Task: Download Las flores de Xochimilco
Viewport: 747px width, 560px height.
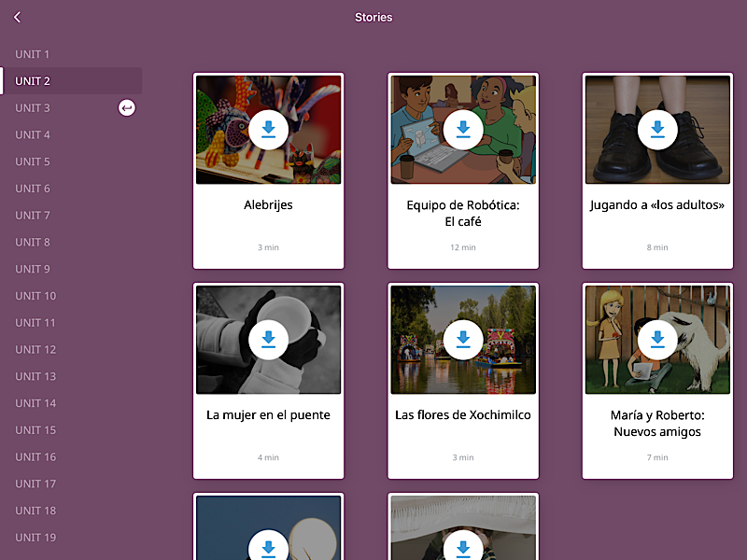Action: [x=463, y=340]
